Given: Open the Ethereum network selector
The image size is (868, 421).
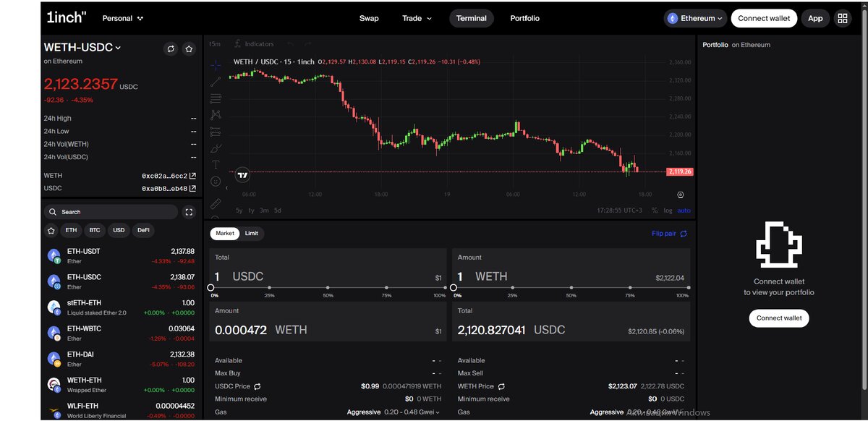Looking at the screenshot, I should (x=695, y=18).
